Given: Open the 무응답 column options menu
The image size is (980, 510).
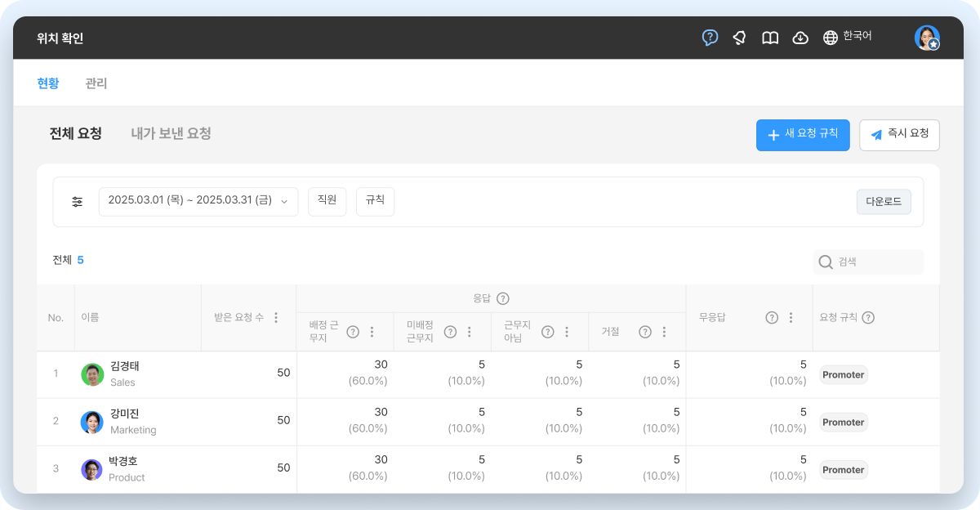Looking at the screenshot, I should click(791, 317).
